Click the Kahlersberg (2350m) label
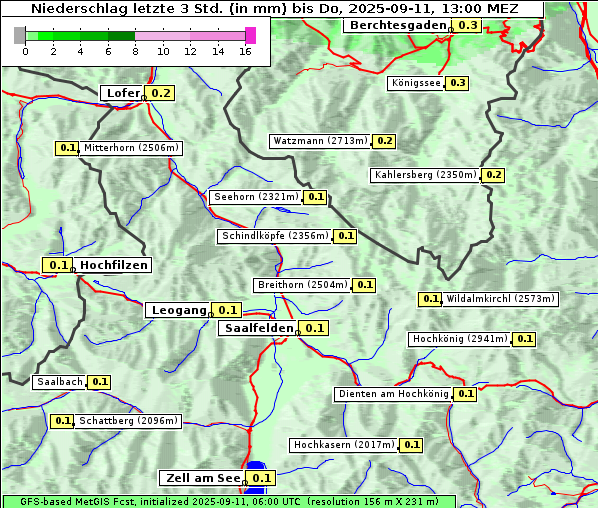598x508 pixels. pos(425,175)
